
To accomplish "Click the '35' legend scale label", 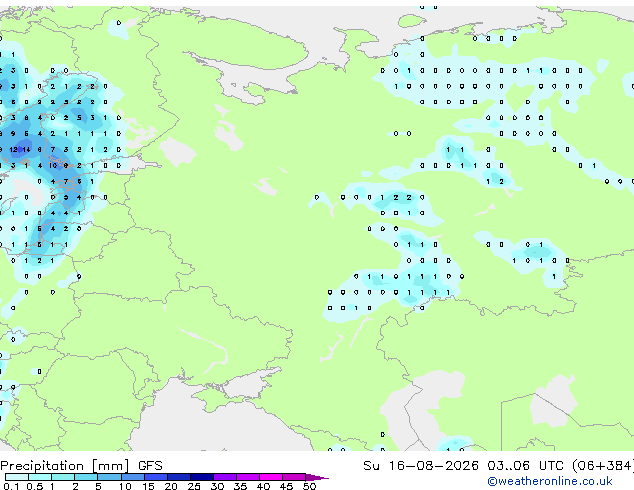I will (240, 486).
